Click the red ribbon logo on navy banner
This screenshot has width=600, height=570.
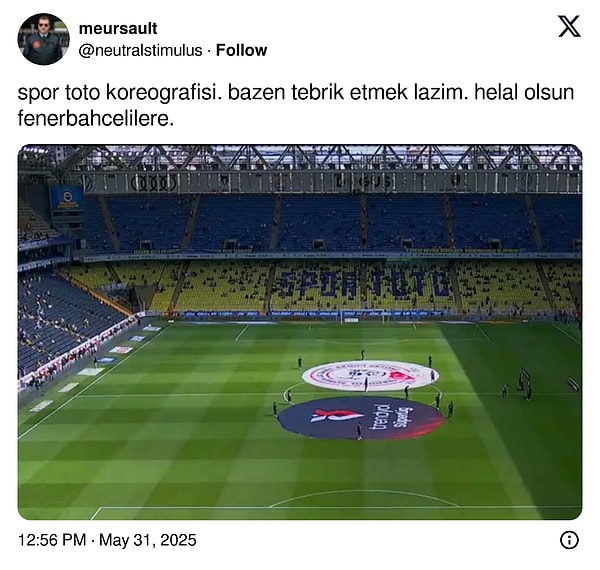pos(337,415)
